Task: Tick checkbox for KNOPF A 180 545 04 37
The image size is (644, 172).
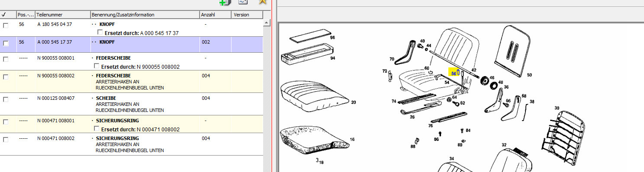Action: point(6,25)
